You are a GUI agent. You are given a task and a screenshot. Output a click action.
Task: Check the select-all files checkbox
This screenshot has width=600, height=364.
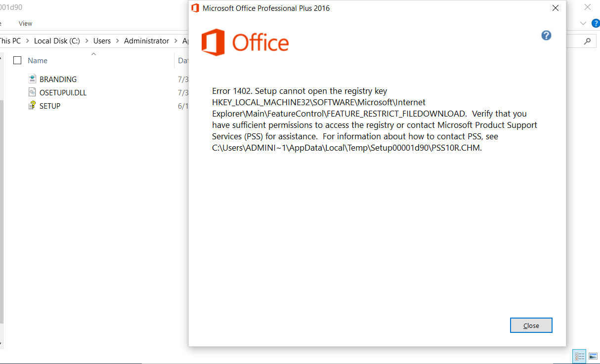click(x=17, y=60)
